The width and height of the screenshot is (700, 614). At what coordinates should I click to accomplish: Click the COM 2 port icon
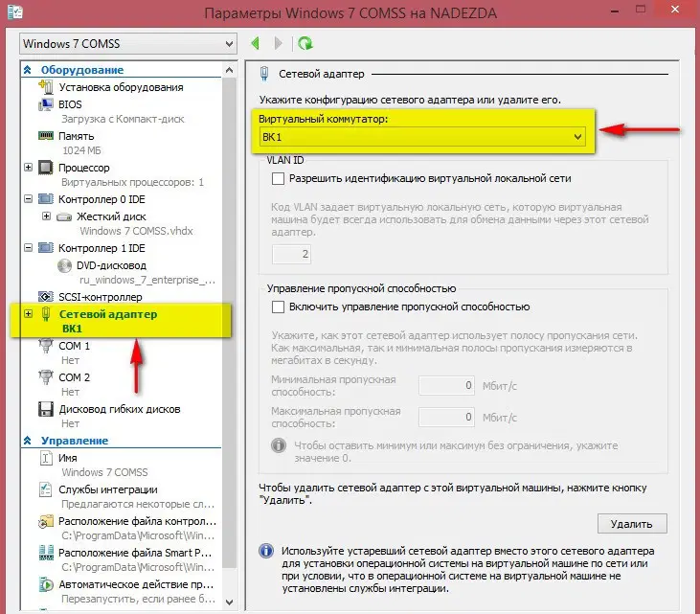point(46,377)
